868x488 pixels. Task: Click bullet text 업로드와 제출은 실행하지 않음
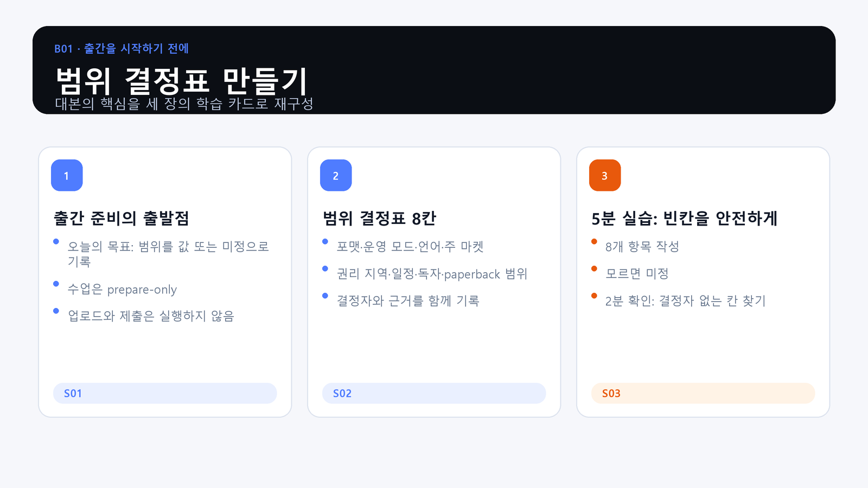(x=151, y=316)
